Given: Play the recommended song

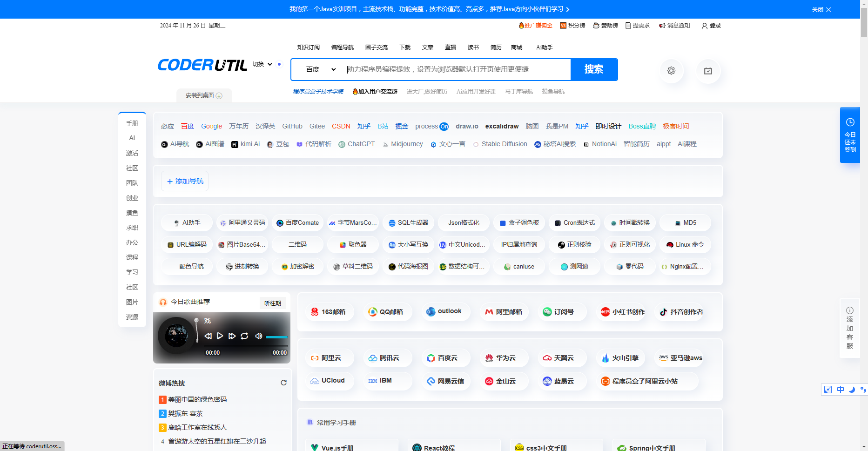Looking at the screenshot, I should coord(220,336).
